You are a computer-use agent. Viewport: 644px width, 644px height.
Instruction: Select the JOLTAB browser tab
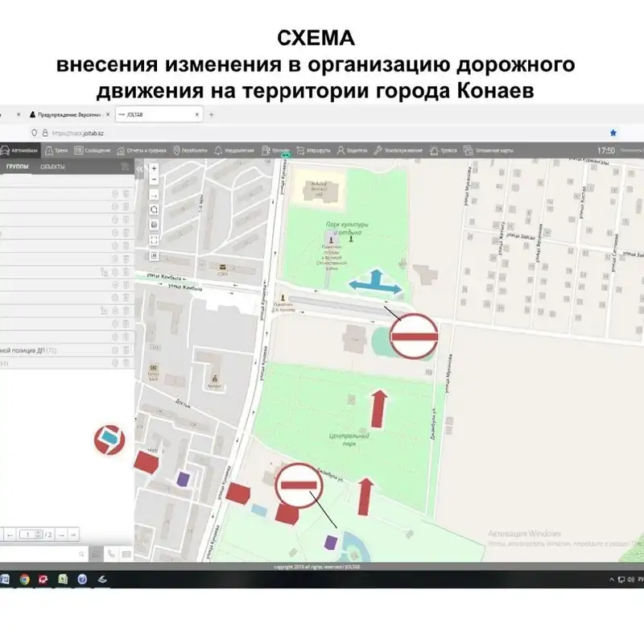tap(157, 115)
